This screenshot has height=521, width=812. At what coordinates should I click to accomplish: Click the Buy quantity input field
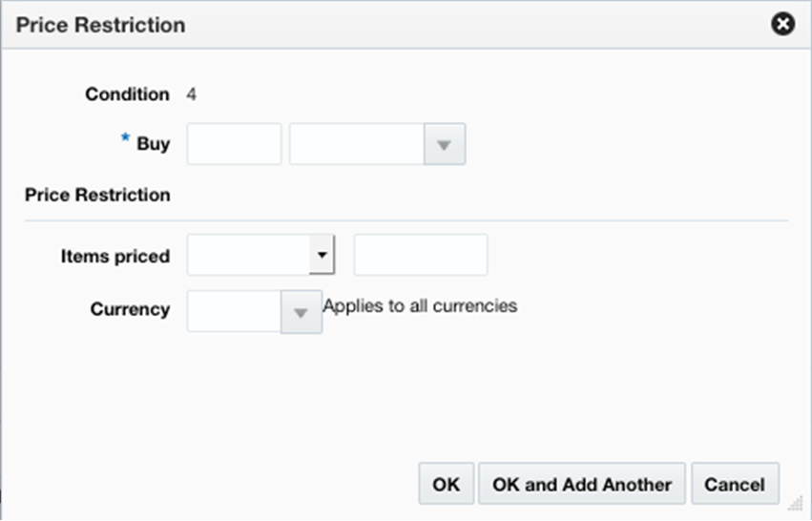[x=235, y=144]
